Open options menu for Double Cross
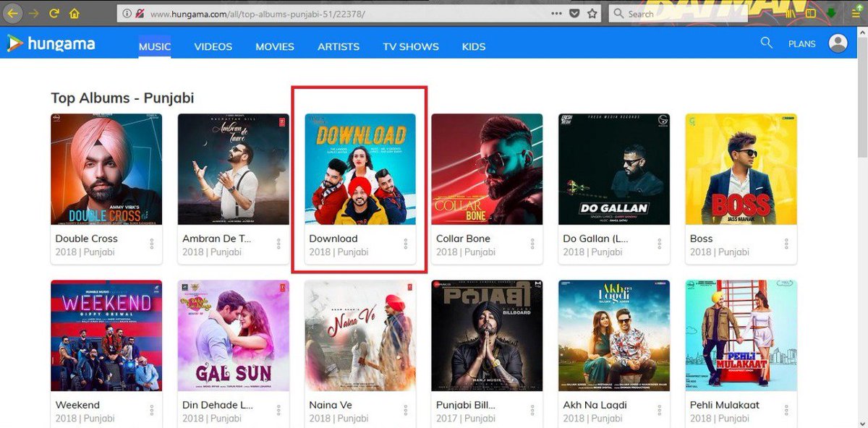Screen dimensions: 868x428 pos(152,244)
